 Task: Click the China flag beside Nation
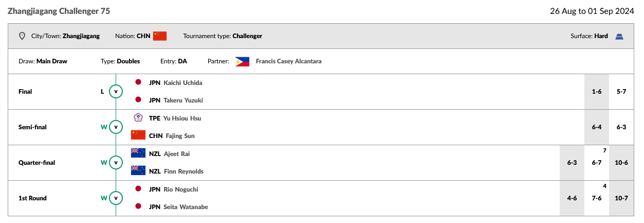[160, 36]
